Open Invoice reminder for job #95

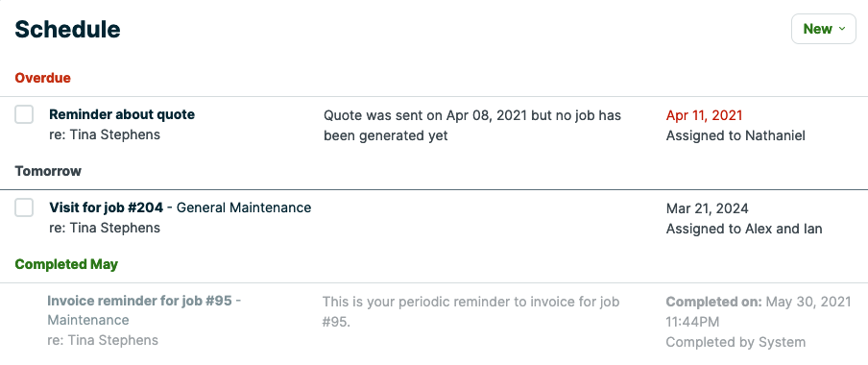pyautogui.click(x=139, y=301)
